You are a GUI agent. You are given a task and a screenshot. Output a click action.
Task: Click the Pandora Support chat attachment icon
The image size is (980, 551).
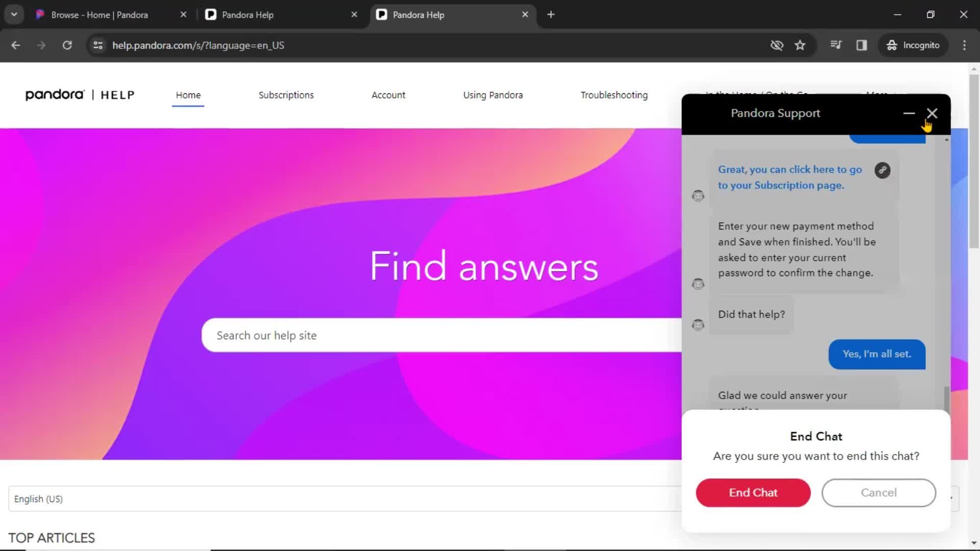(x=883, y=169)
